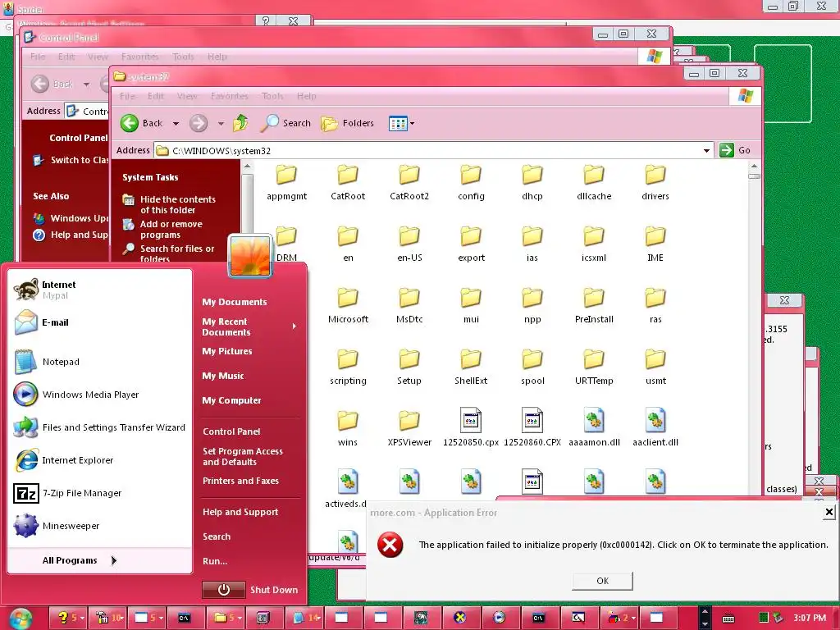The image size is (840, 630).
Task: Click the Start orb button
Action: [x=21, y=619]
